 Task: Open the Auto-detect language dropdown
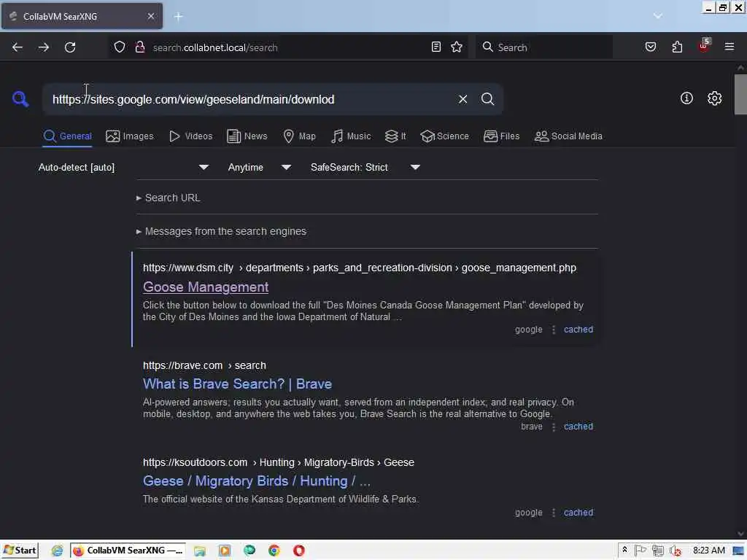(123, 168)
